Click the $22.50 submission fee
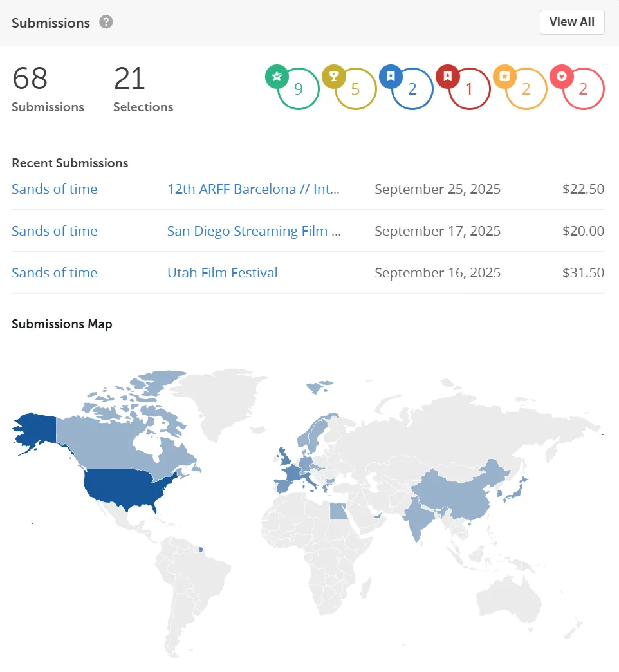 [x=583, y=189]
